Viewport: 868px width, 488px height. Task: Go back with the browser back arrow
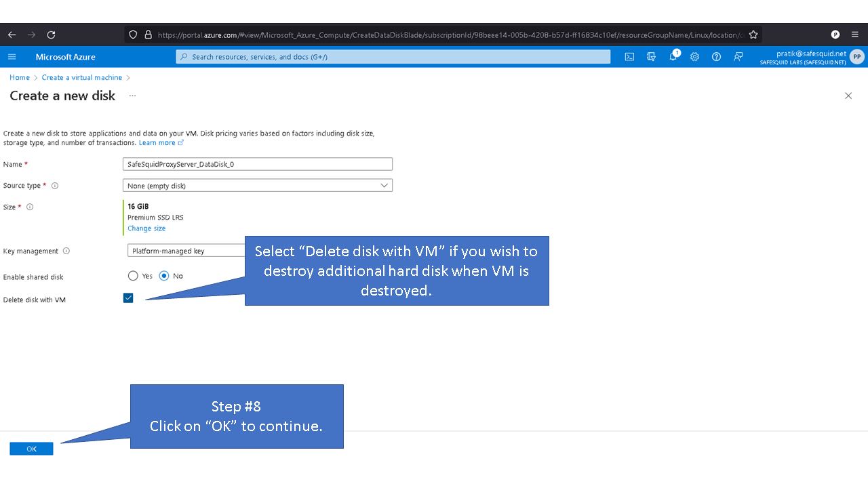tap(12, 35)
